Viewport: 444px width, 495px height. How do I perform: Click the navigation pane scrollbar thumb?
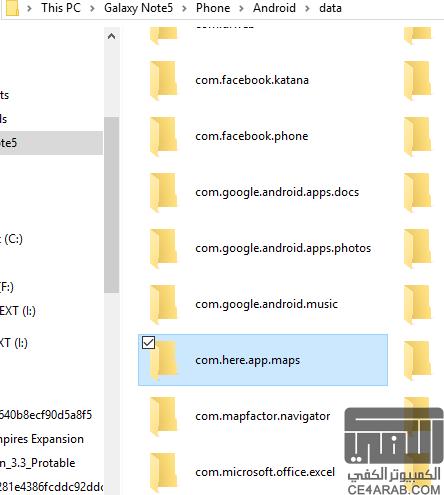point(112,205)
